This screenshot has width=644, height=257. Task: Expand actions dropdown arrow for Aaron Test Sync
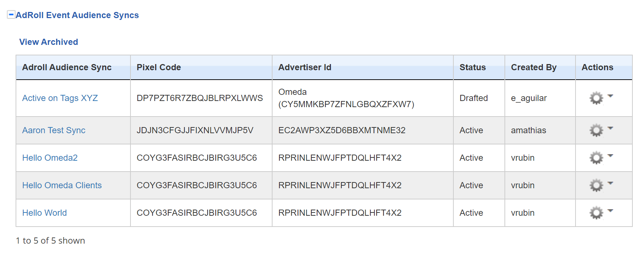610,128
